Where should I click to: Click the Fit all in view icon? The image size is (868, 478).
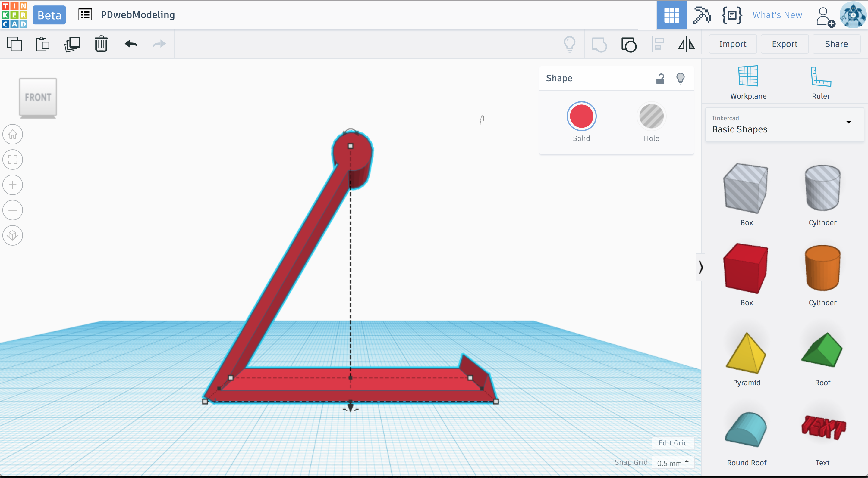[x=13, y=160]
